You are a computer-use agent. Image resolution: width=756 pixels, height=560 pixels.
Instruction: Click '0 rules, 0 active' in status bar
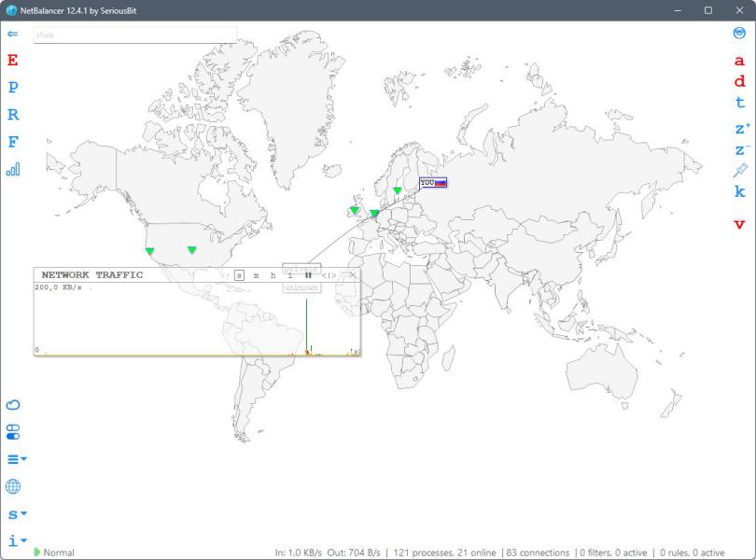(x=692, y=553)
